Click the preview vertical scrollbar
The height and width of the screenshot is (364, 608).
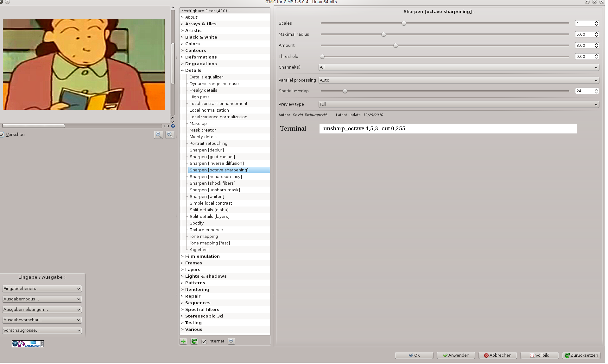click(x=173, y=63)
